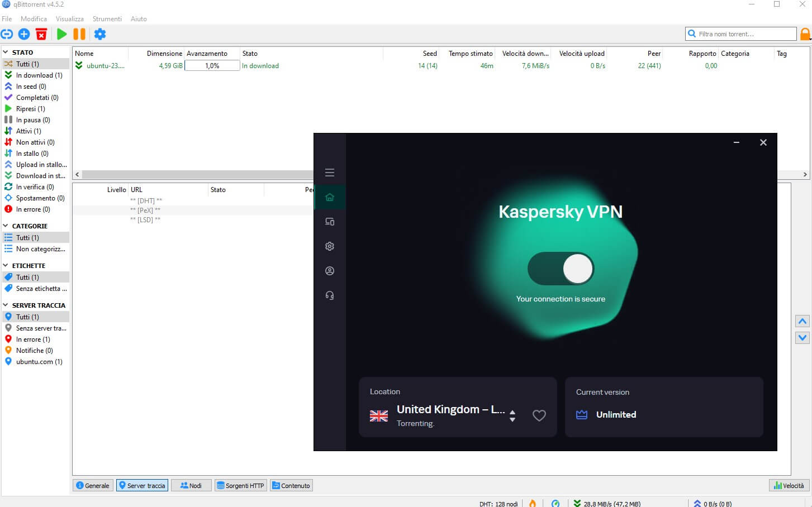Click the speed limit gauge icon in status bar
This screenshot has height=507, width=812.
pyautogui.click(x=555, y=503)
